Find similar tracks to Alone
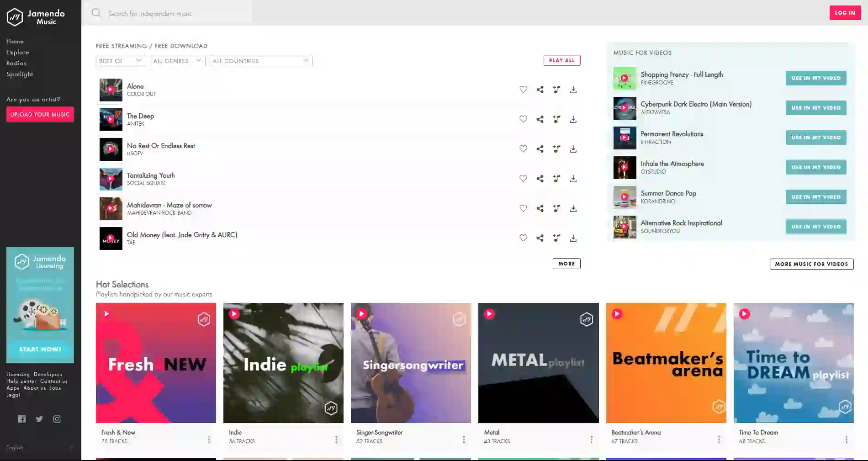Screen dimensions: 868x461 (556, 90)
